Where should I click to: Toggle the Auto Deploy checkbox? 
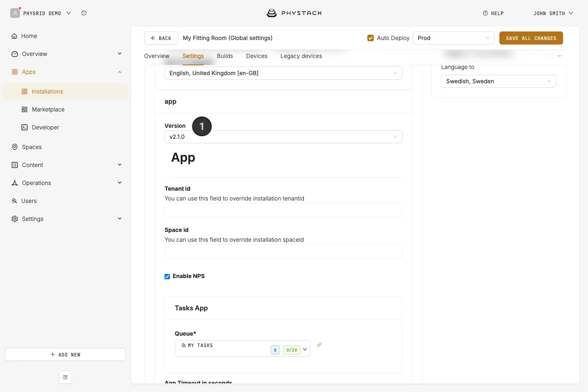point(370,38)
